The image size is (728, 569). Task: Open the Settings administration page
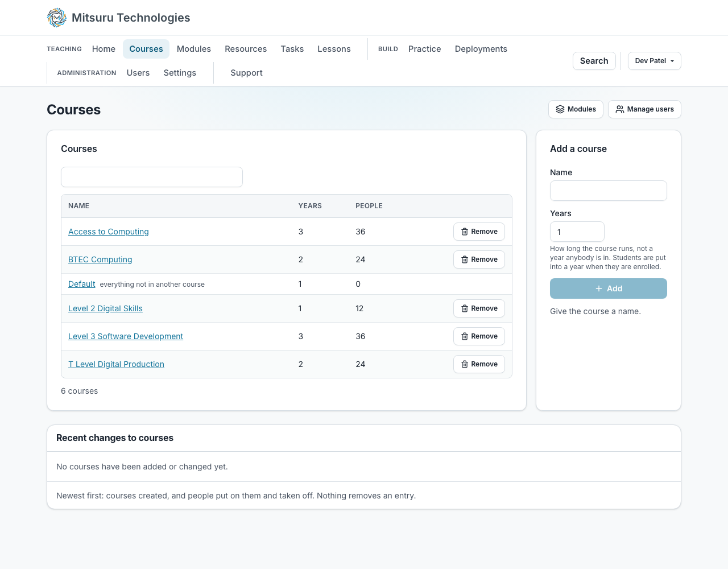coord(180,73)
